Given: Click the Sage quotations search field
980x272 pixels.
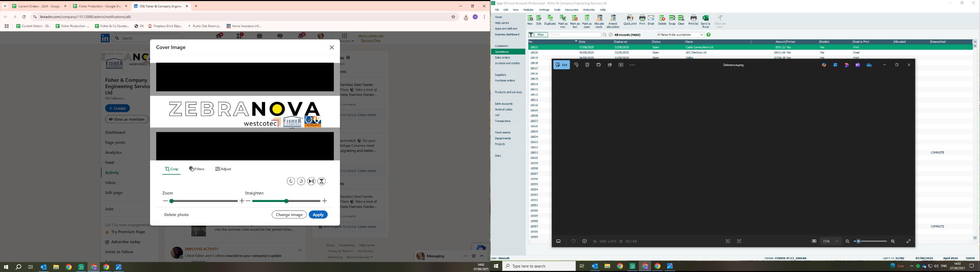Looking at the screenshot, I should (575, 35).
